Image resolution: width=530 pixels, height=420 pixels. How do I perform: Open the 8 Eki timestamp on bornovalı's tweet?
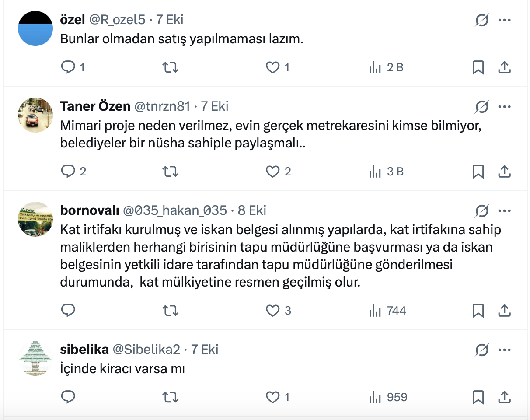click(x=252, y=210)
